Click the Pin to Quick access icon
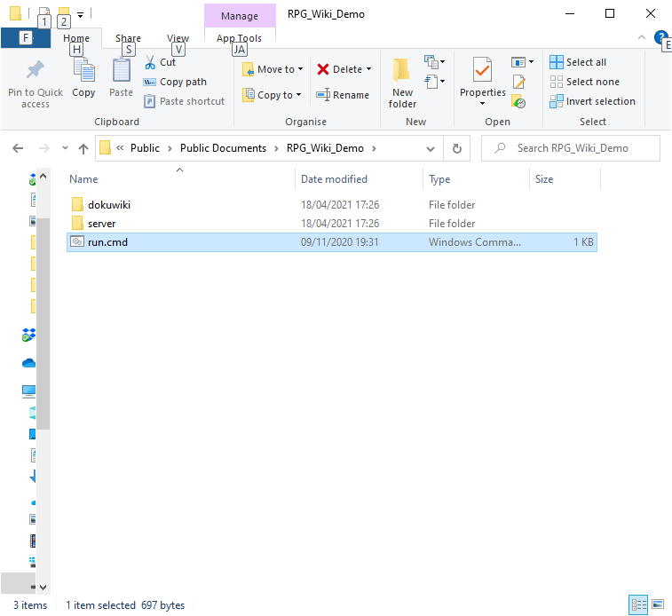672x616 pixels. 36,70
